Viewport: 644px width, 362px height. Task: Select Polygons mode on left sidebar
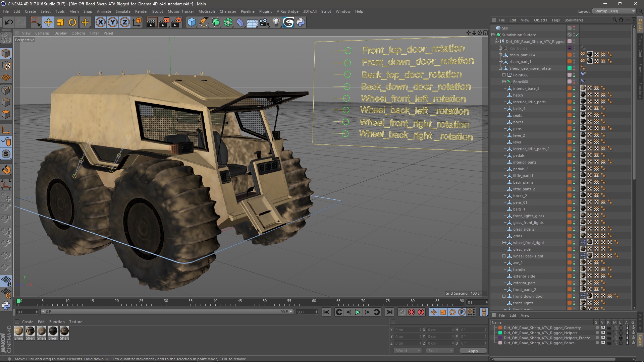tap(6, 114)
